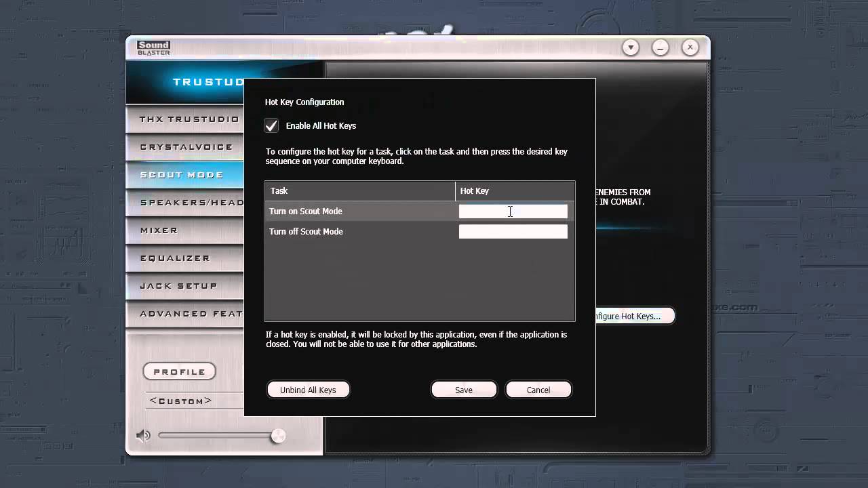Click Configure Hot Keys button in main window
The image size is (868, 488).
click(x=635, y=316)
